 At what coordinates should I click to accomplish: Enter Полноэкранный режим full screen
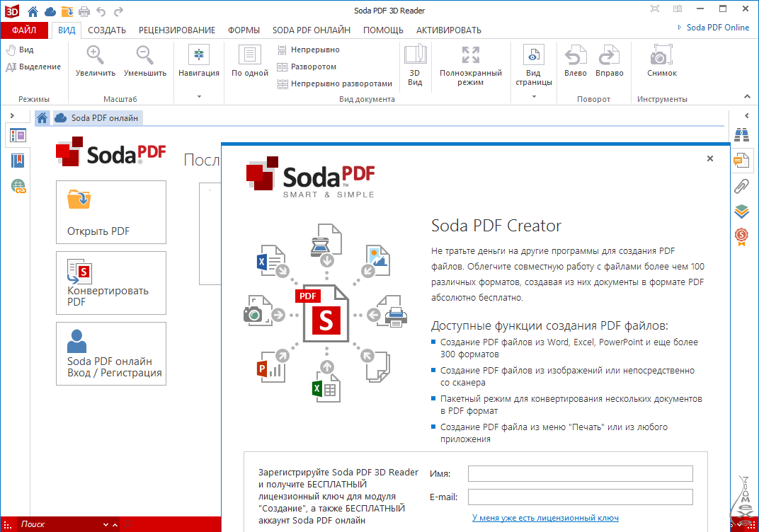pyautogui.click(x=471, y=65)
